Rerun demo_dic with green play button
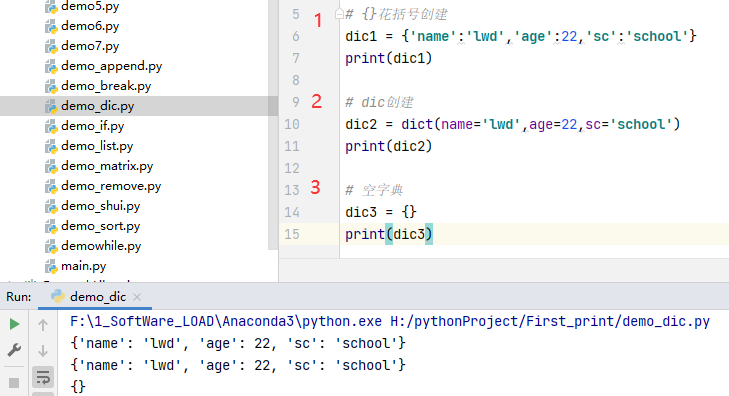Viewport: 729px width, 396px height. (x=14, y=324)
